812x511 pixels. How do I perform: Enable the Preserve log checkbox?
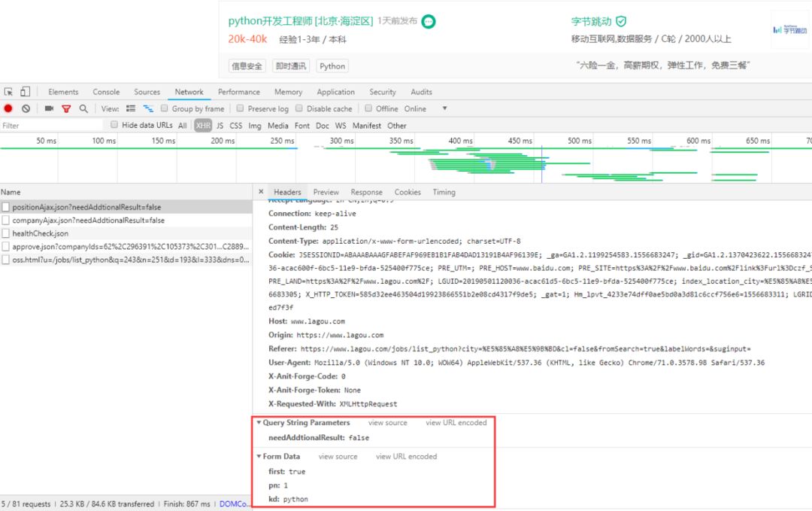pos(240,109)
